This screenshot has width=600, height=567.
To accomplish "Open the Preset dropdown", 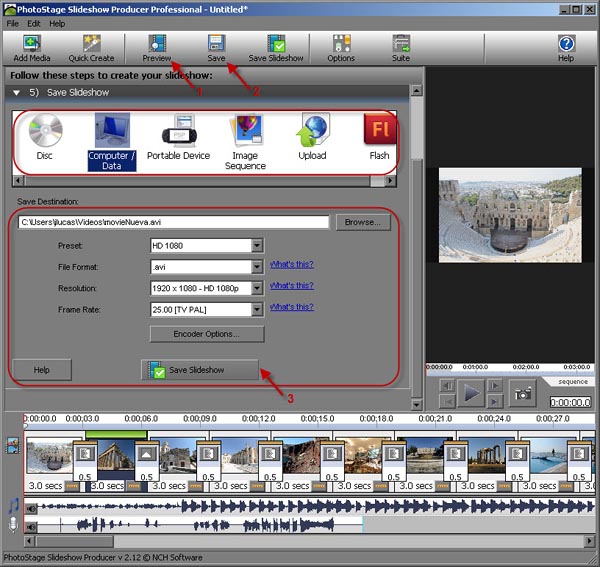I will click(257, 246).
